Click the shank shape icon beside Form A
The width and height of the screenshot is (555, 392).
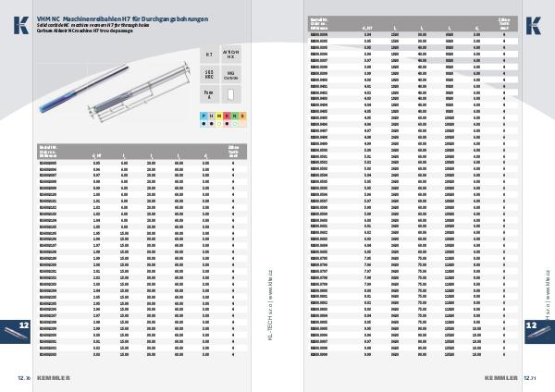pos(232,92)
